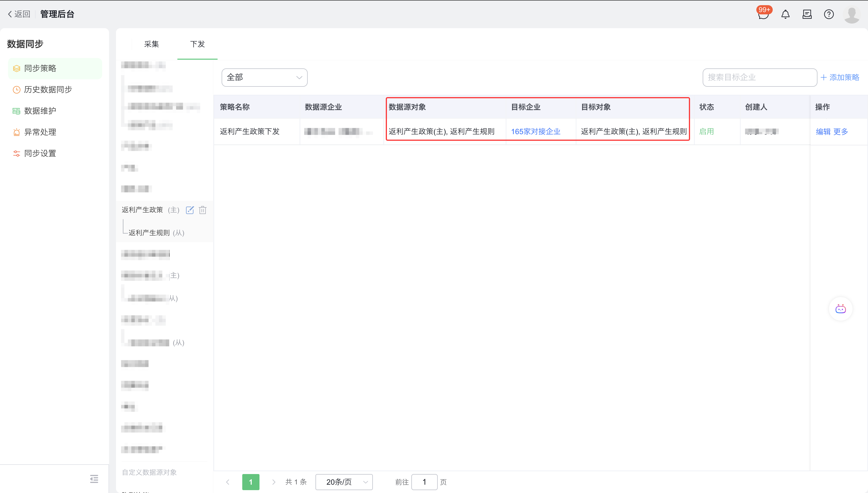Click the notification bell icon
868x493 pixels.
click(785, 14)
